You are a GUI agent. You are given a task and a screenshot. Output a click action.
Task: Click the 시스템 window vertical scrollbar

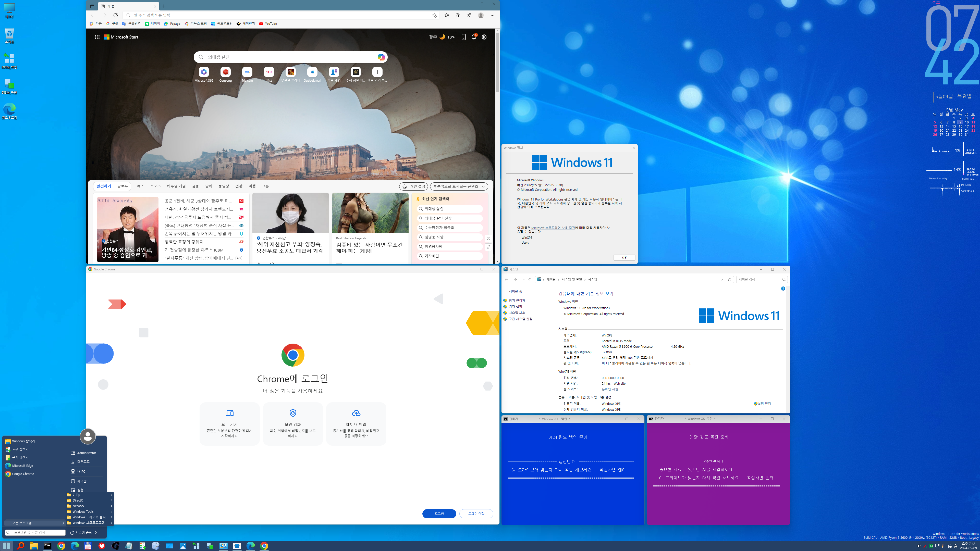coord(788,336)
